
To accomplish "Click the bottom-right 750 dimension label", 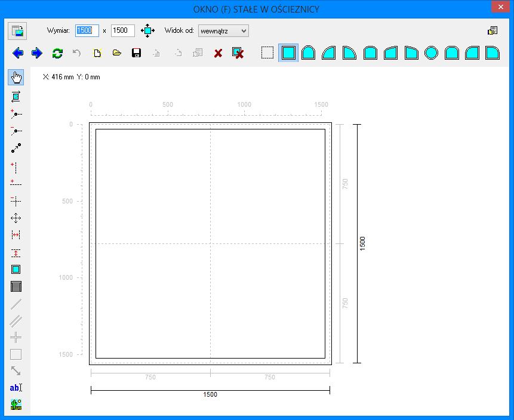I will click(x=270, y=377).
